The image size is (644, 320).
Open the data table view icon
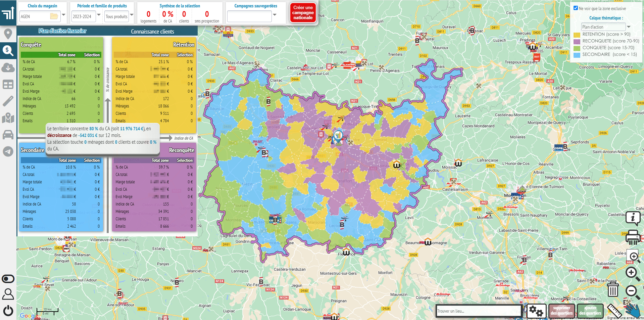pos(8,85)
